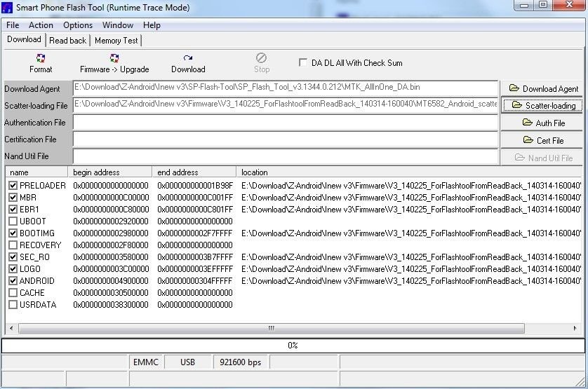Close the Flash Tool window
This screenshot has width=588, height=389.
click(568, 5)
